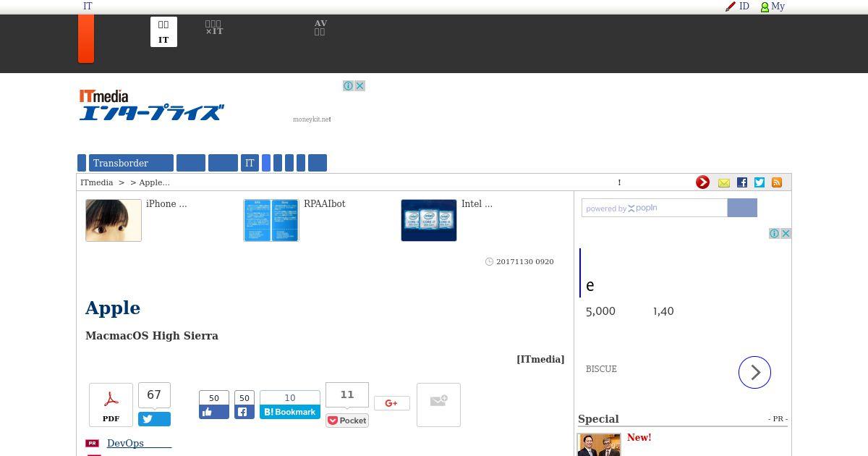Viewport: 868px width, 456px height.
Task: Click the ID pencil icon at top
Action: point(731,7)
